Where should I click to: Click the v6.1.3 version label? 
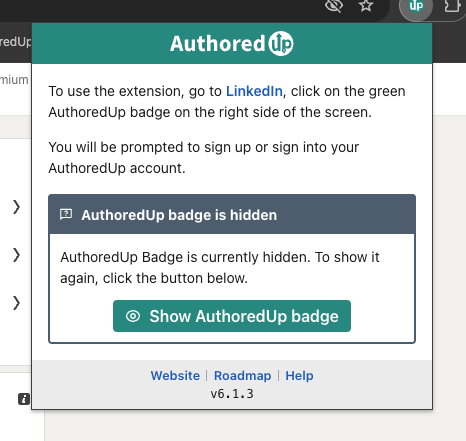click(232, 394)
